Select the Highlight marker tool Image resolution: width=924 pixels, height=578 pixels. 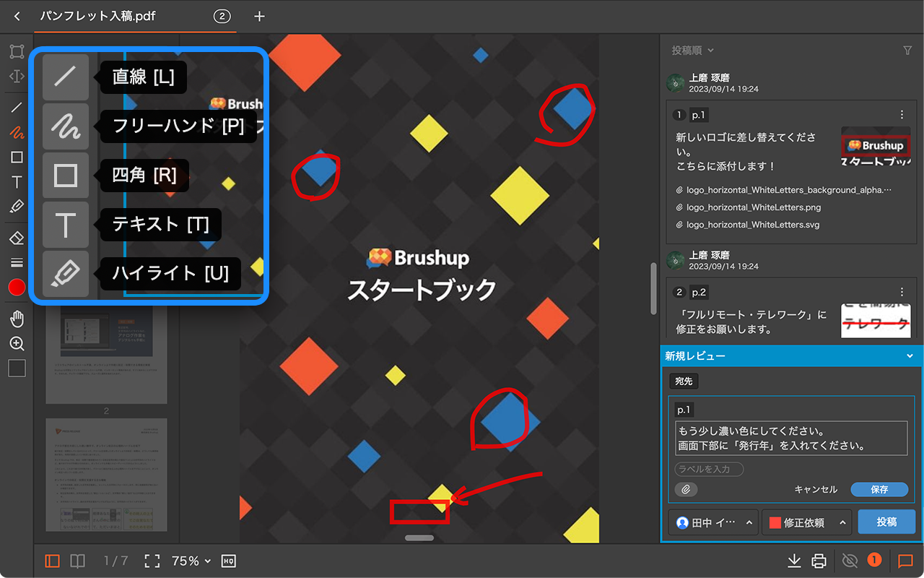click(x=17, y=207)
